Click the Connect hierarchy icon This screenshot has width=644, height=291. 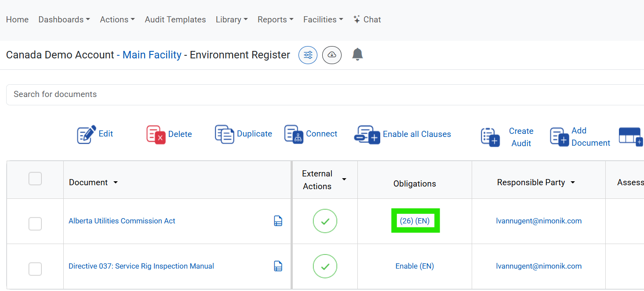[x=294, y=134]
